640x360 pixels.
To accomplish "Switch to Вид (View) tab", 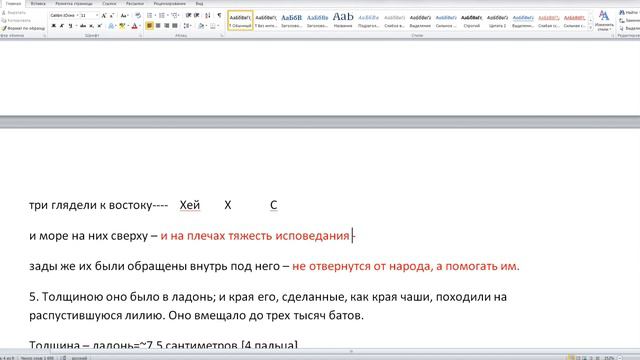I will click(x=199, y=4).
